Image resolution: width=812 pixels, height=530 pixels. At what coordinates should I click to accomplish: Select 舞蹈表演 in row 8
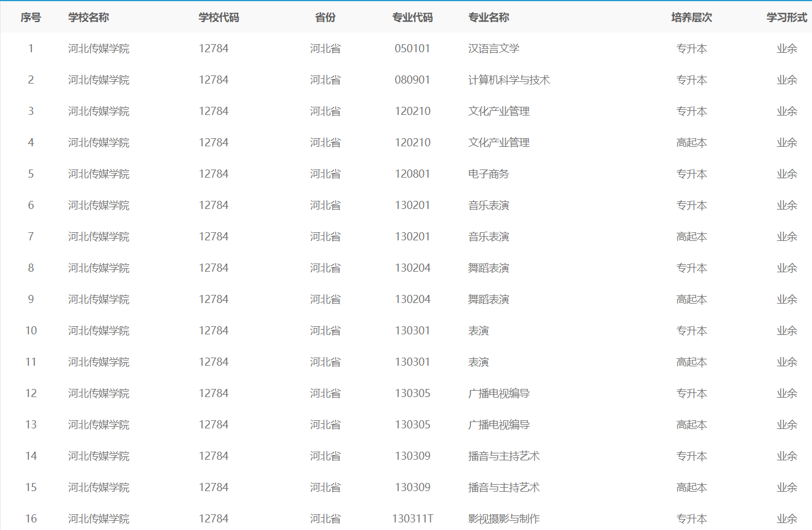point(488,268)
